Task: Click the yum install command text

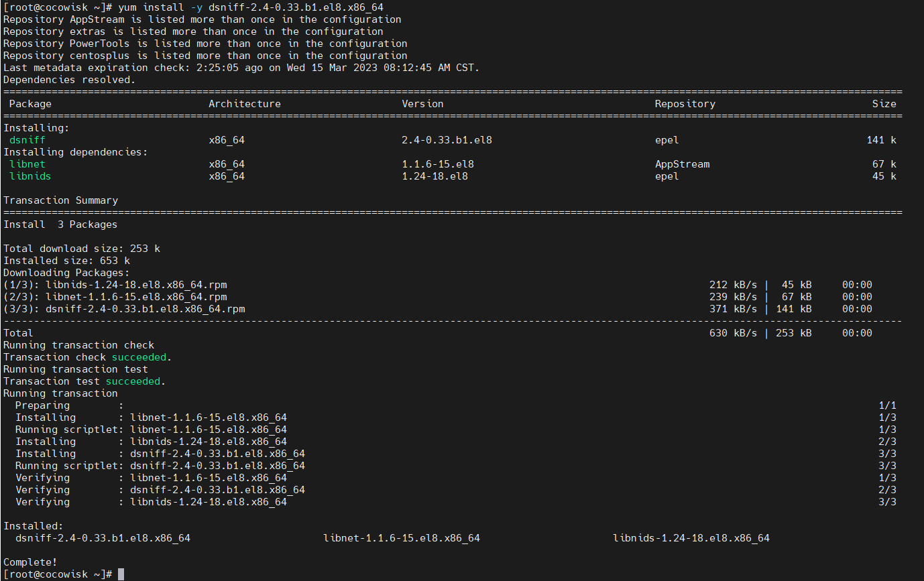Action: [251, 7]
